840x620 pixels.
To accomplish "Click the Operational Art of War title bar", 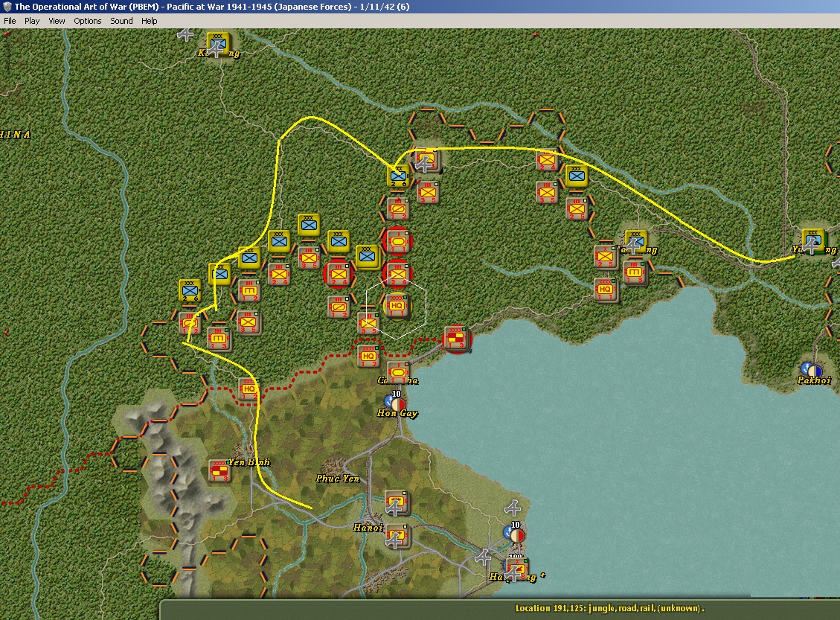I will pos(420,7).
